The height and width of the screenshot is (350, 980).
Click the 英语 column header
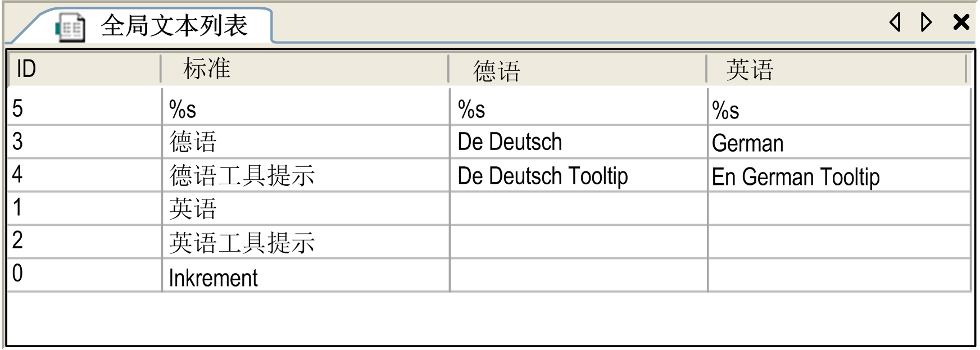pos(836,70)
